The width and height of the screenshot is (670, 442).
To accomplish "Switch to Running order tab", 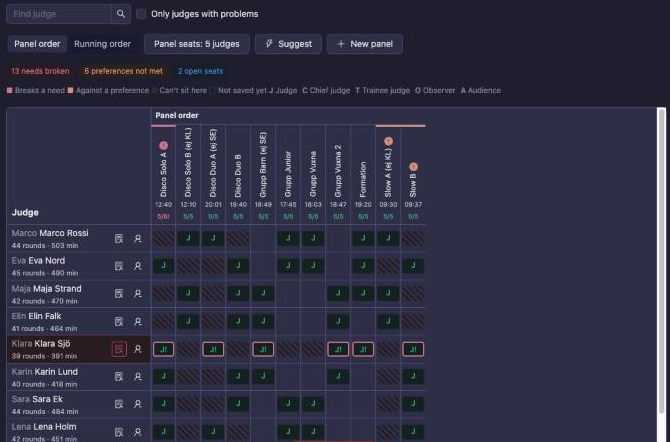I will tap(103, 44).
